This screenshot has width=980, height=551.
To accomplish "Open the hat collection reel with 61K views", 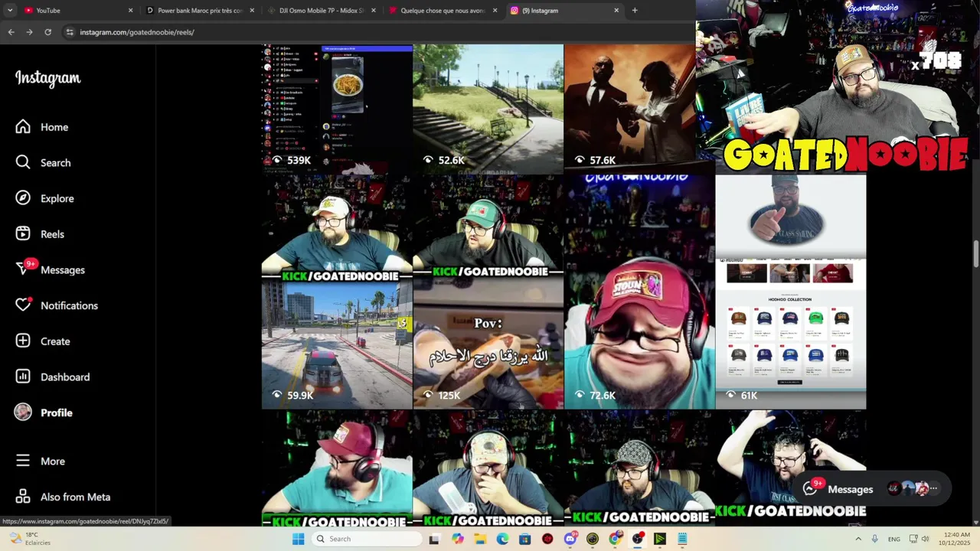I will pos(791,292).
